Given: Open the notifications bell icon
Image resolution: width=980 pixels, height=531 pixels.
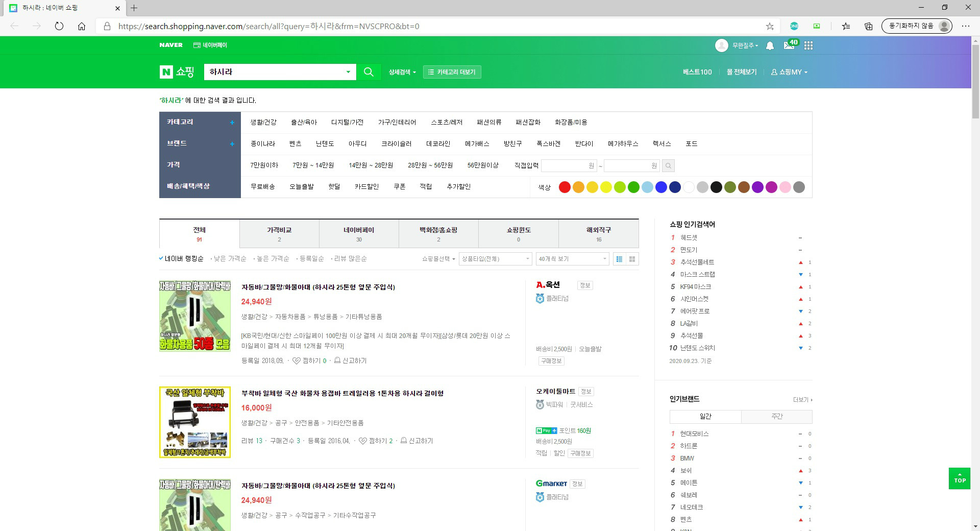Looking at the screenshot, I should coord(770,45).
